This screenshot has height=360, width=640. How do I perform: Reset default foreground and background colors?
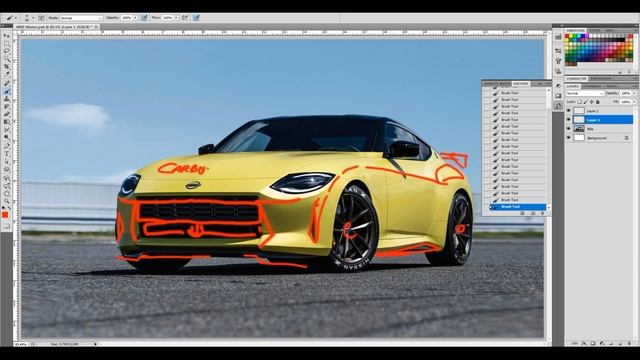coord(4,208)
